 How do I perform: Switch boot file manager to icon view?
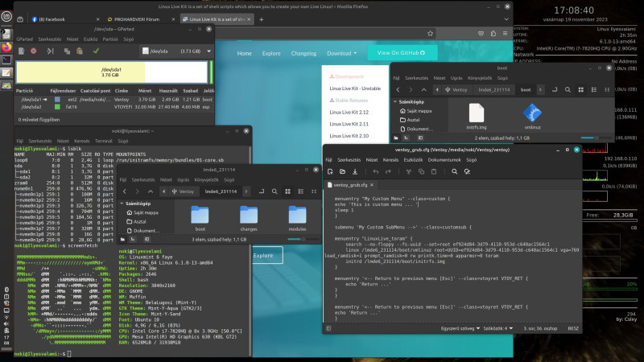tap(580, 89)
